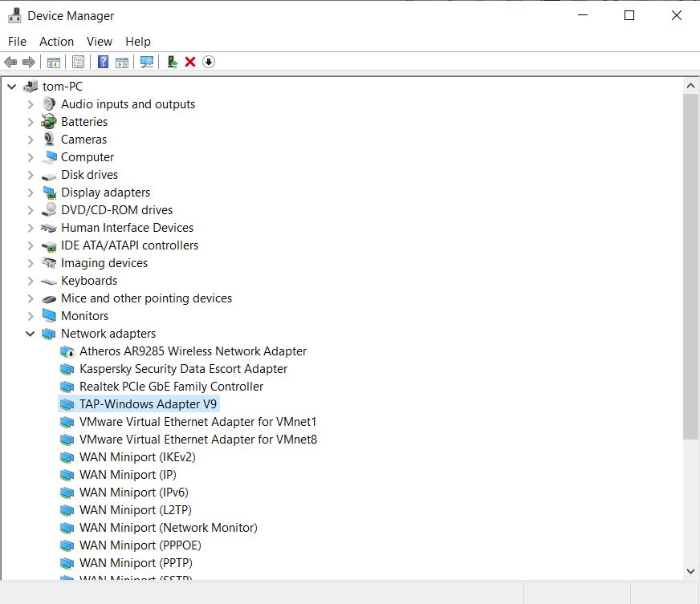
Task: Toggle the console tree pane icon
Action: [53, 62]
